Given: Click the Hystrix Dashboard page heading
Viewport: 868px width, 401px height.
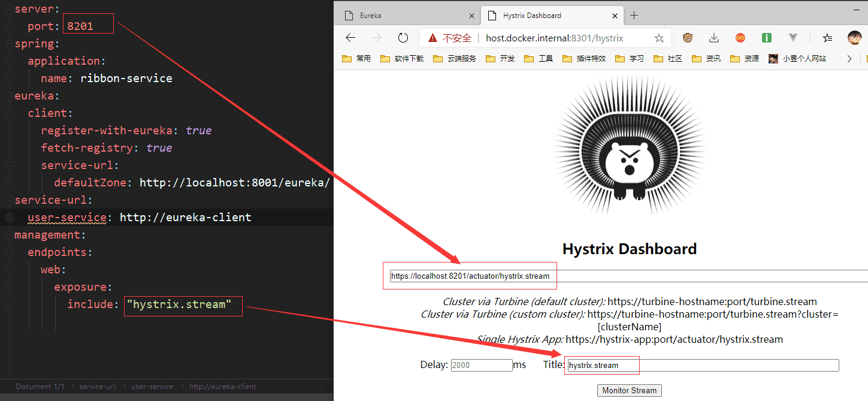Looking at the screenshot, I should pos(630,249).
